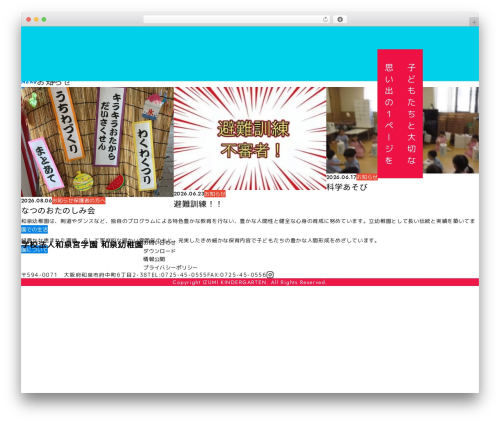Screen dimensions: 500x423
Task: Click the NEW お知らせ section heading
Action: point(46,83)
